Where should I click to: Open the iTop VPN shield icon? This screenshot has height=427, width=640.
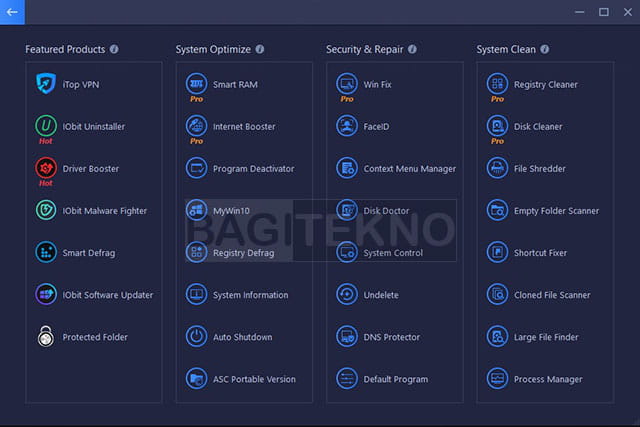[x=46, y=84]
